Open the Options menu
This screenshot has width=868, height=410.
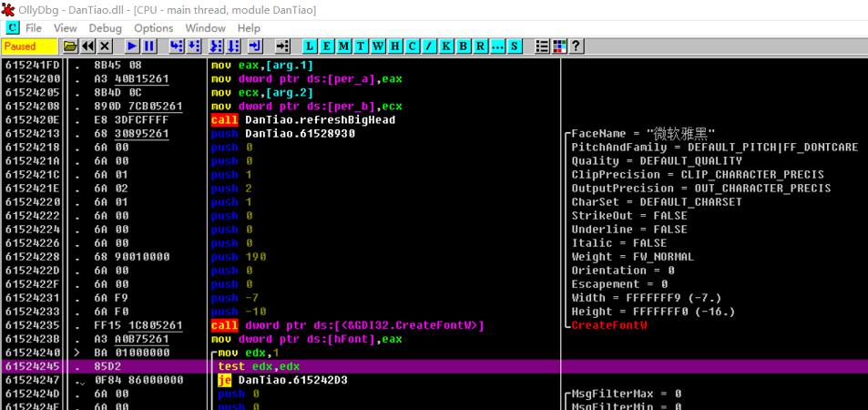[x=153, y=28]
